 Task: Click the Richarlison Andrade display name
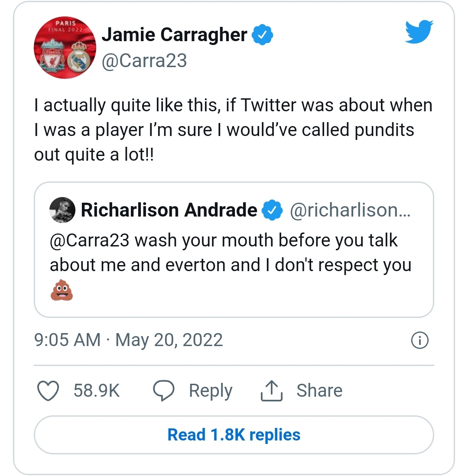pos(169,210)
